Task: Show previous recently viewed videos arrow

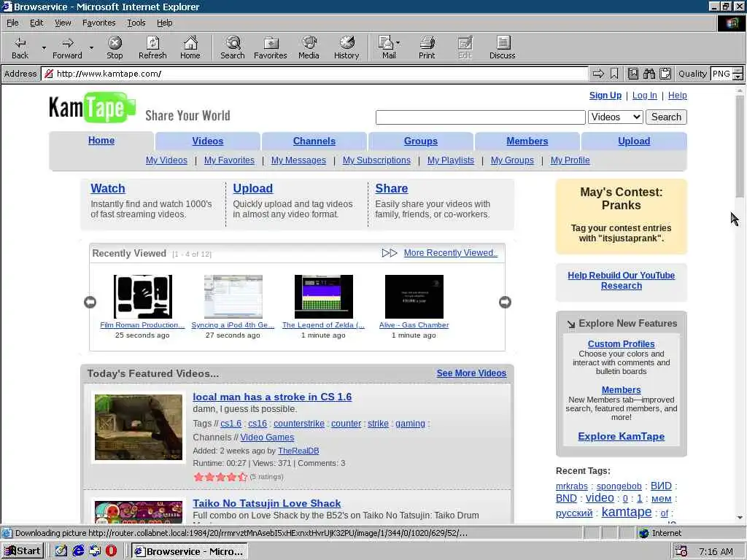Action: pos(90,303)
